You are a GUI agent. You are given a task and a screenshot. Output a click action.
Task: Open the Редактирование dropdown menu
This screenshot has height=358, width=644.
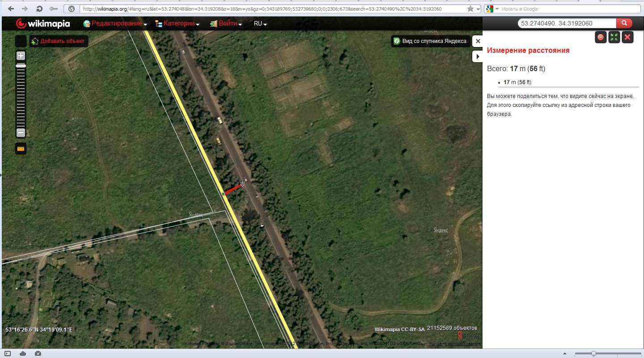tap(115, 24)
